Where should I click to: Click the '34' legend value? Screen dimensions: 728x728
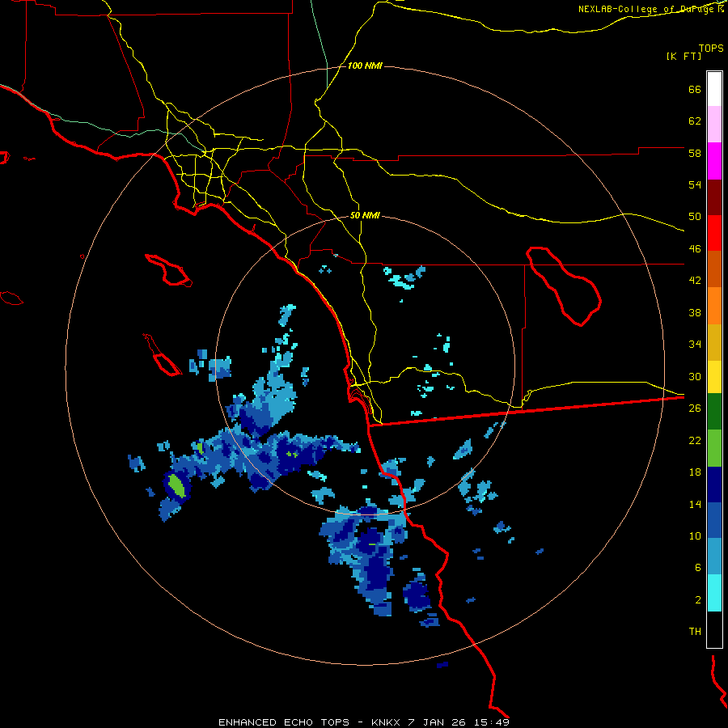pyautogui.click(x=695, y=345)
